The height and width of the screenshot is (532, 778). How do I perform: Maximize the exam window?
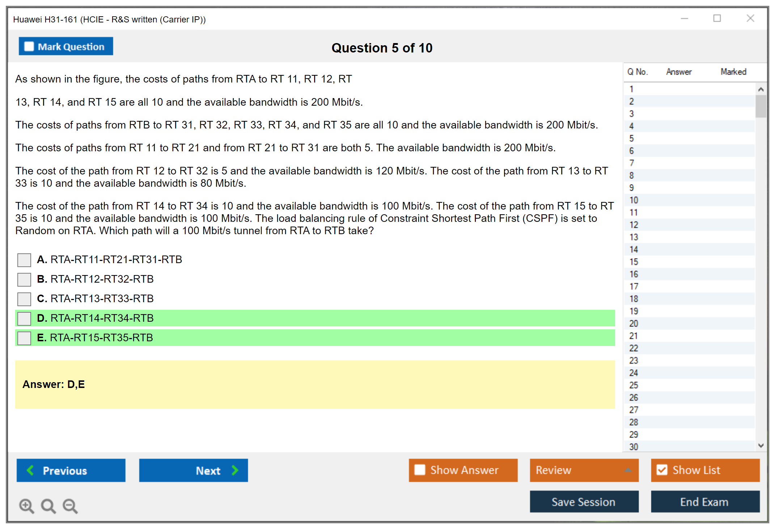click(x=717, y=18)
